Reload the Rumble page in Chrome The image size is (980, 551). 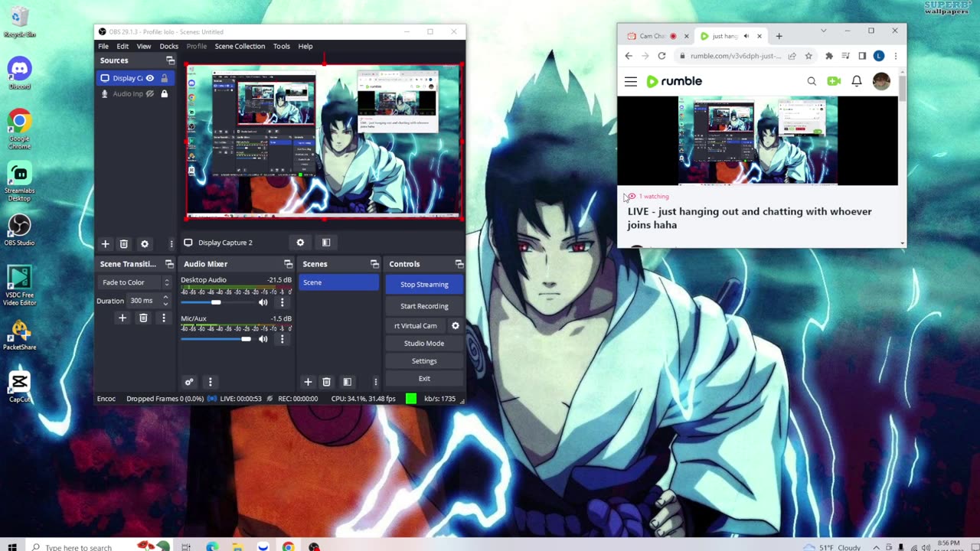(661, 56)
